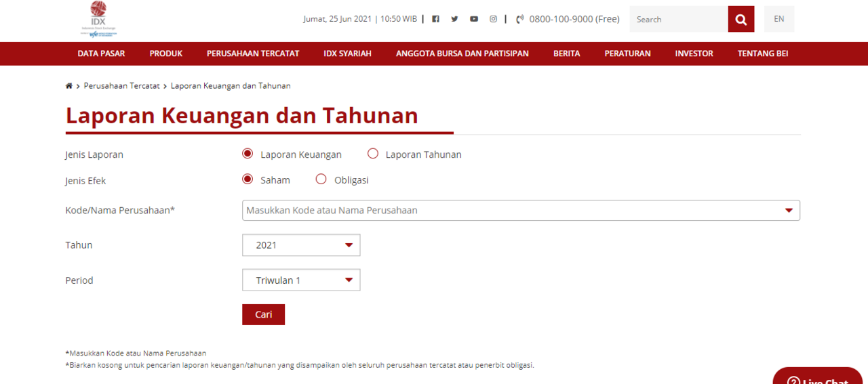Open the Perusahaan Tercatat menu
The image size is (868, 384).
pyautogui.click(x=253, y=54)
